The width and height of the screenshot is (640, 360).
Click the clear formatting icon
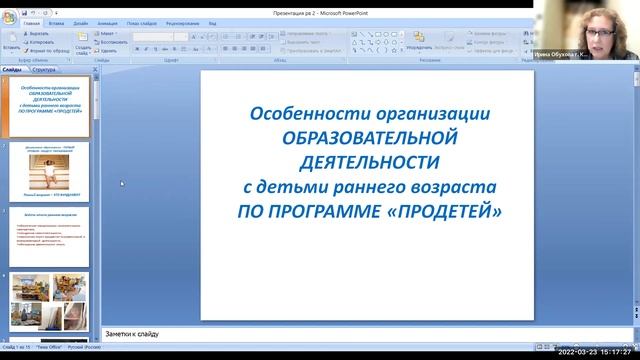pos(213,37)
